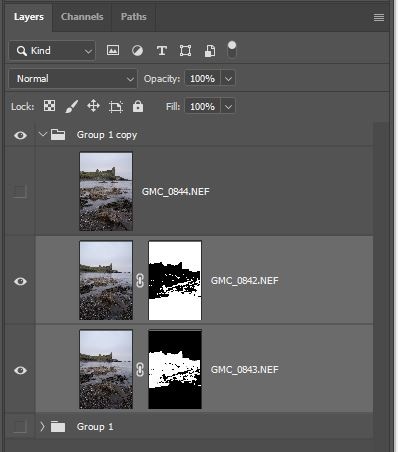
Task: Hide the Group 1 copy group
Action: click(20, 135)
